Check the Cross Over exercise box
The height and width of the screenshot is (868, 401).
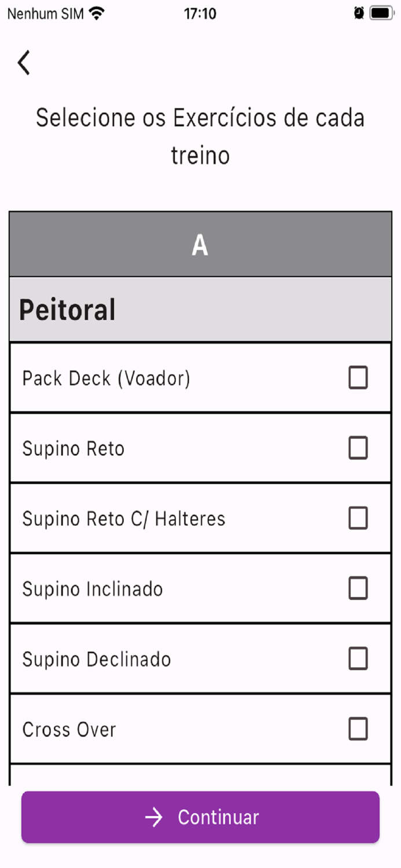[358, 729]
